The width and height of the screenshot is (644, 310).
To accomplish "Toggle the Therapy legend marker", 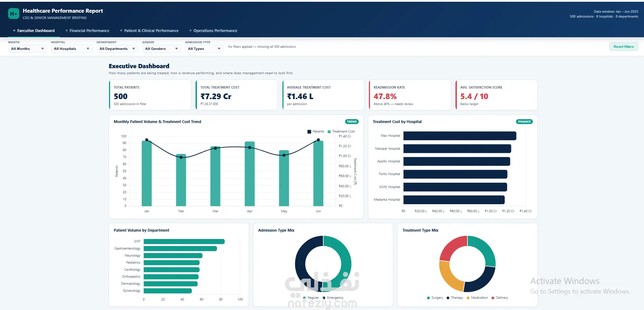I will click(448, 298).
